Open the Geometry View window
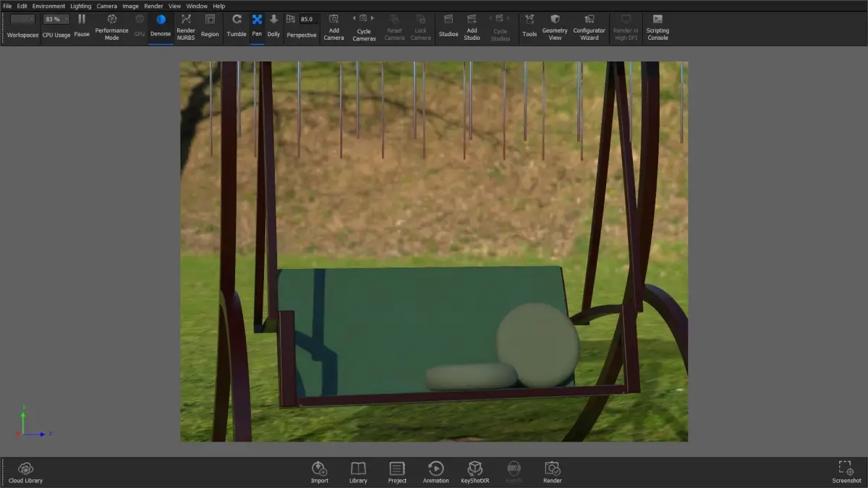868x488 pixels. point(555,26)
